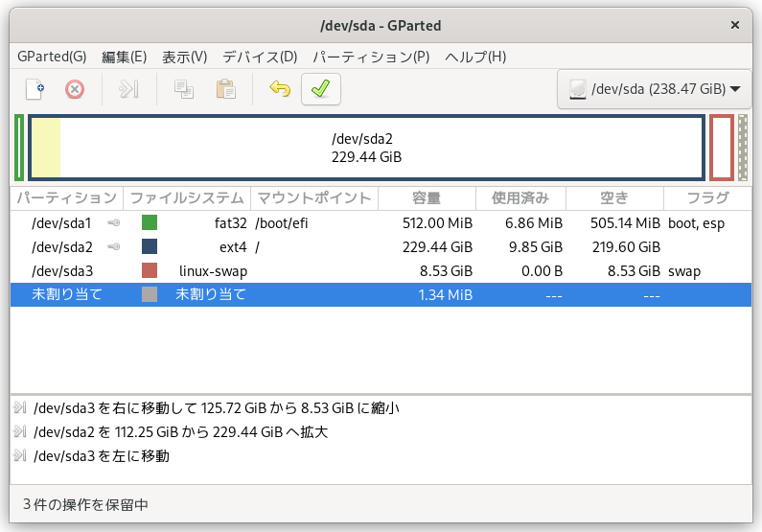Click the dark blue ext4 color swatch
This screenshot has width=762, height=532.
tap(150, 246)
